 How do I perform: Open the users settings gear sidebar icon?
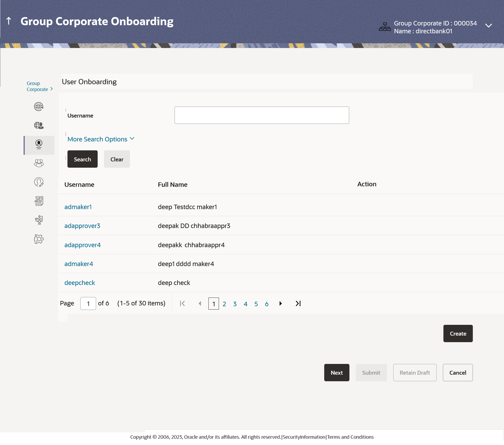[x=39, y=239]
